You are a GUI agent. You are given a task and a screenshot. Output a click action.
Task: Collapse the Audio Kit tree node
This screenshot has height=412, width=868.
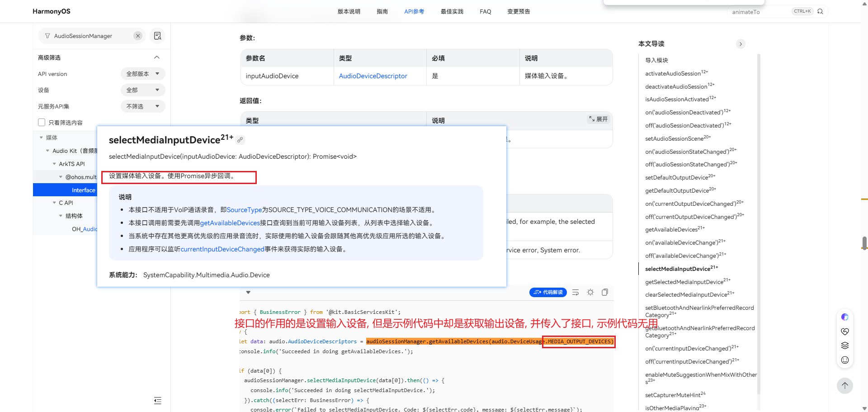tap(48, 151)
